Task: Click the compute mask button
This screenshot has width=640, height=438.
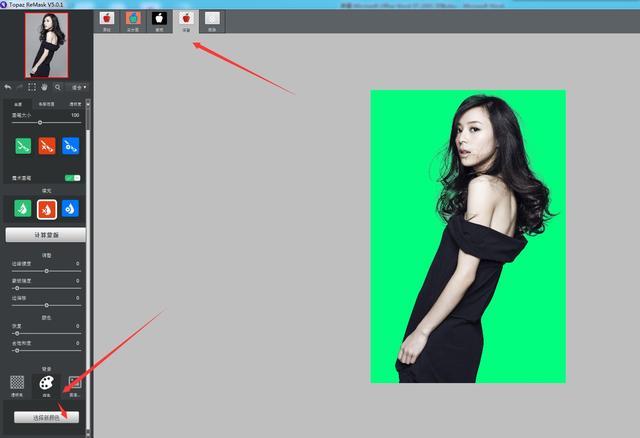Action: [46, 235]
